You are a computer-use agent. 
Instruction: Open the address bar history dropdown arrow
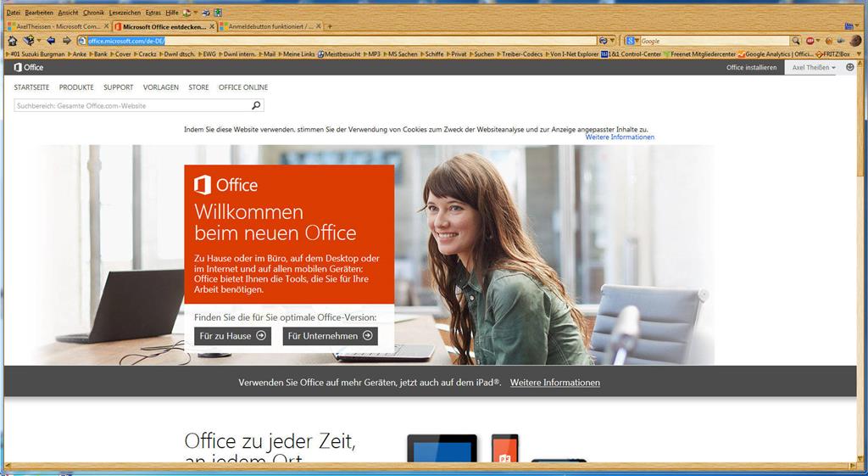click(612, 41)
